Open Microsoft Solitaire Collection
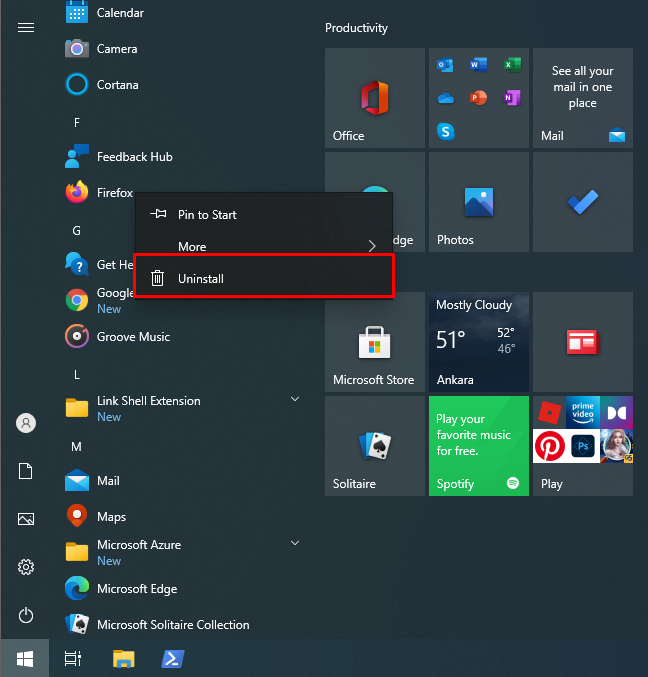The width and height of the screenshot is (648, 677). pos(181,625)
